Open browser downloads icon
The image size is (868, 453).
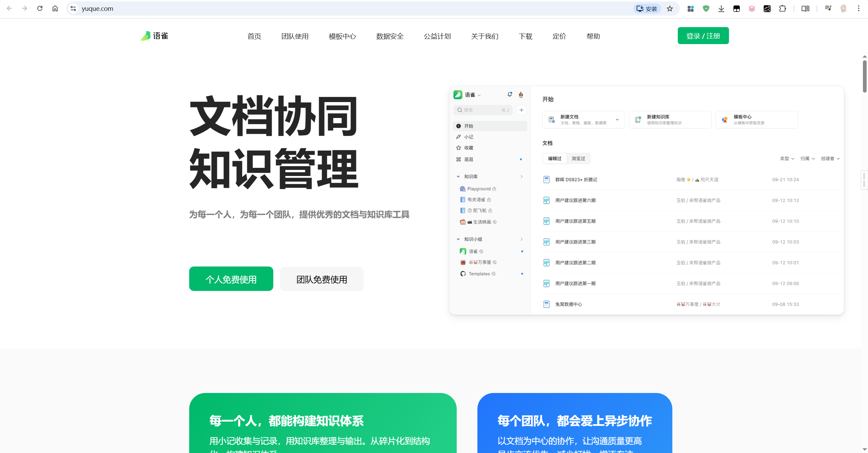pos(721,8)
